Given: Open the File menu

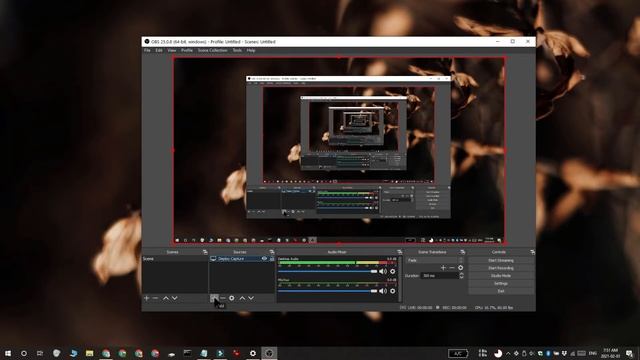Looking at the screenshot, I should point(147,50).
